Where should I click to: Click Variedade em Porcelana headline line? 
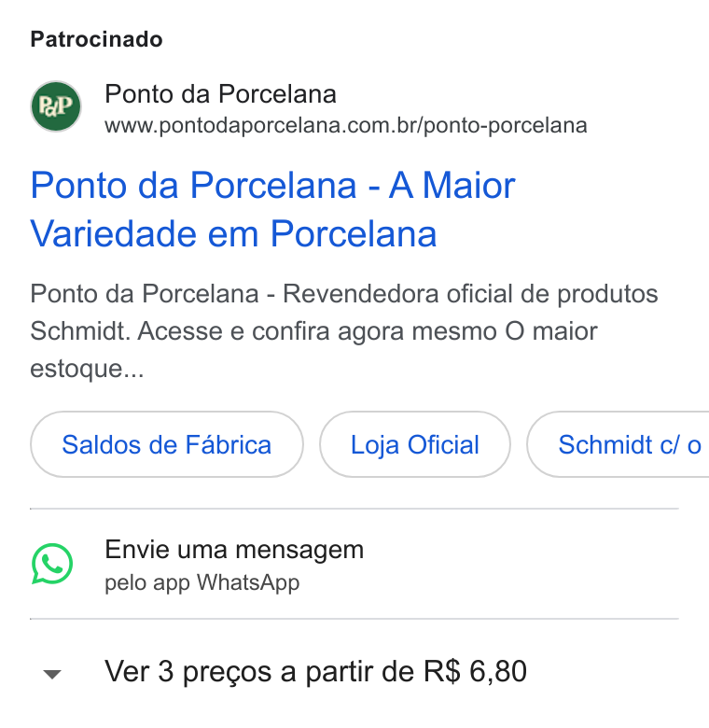(x=233, y=233)
